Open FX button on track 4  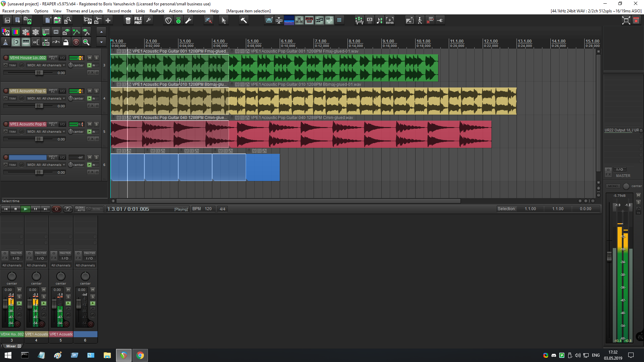(91, 106)
